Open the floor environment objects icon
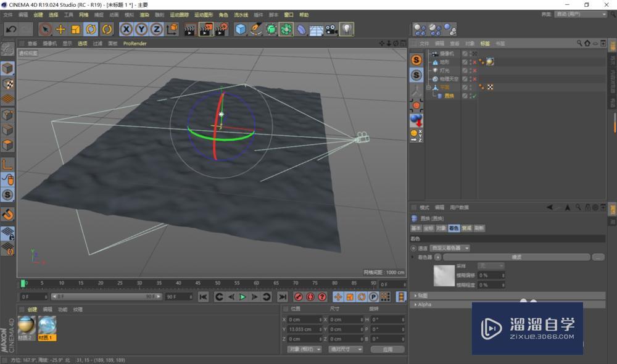Screen dimensions: 617x364 click(x=317, y=29)
